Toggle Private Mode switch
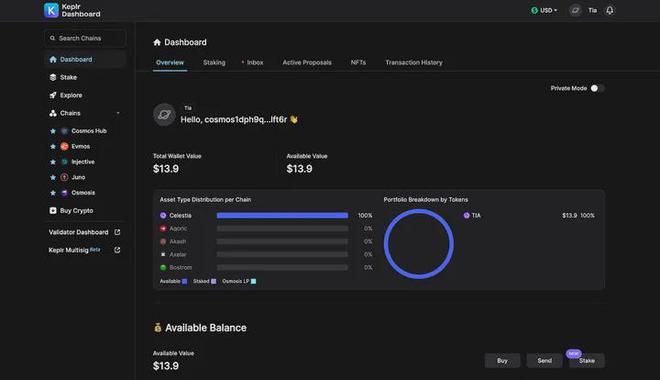This screenshot has height=380, width=660. pos(598,88)
